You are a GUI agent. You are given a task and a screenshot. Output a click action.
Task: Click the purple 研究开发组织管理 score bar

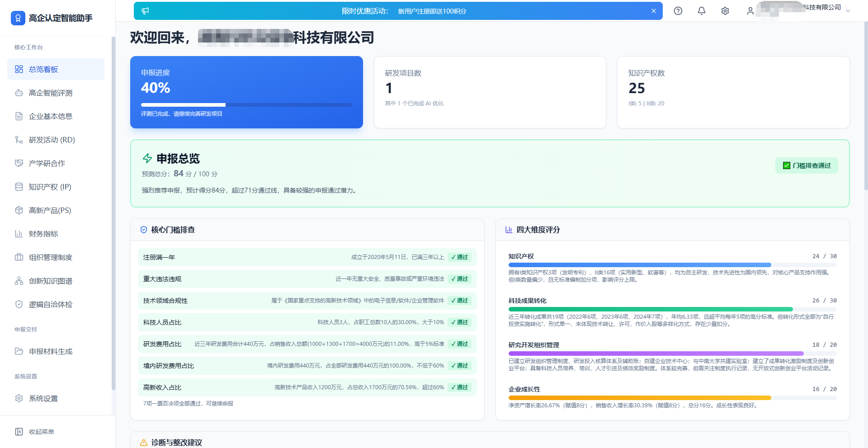pos(656,354)
